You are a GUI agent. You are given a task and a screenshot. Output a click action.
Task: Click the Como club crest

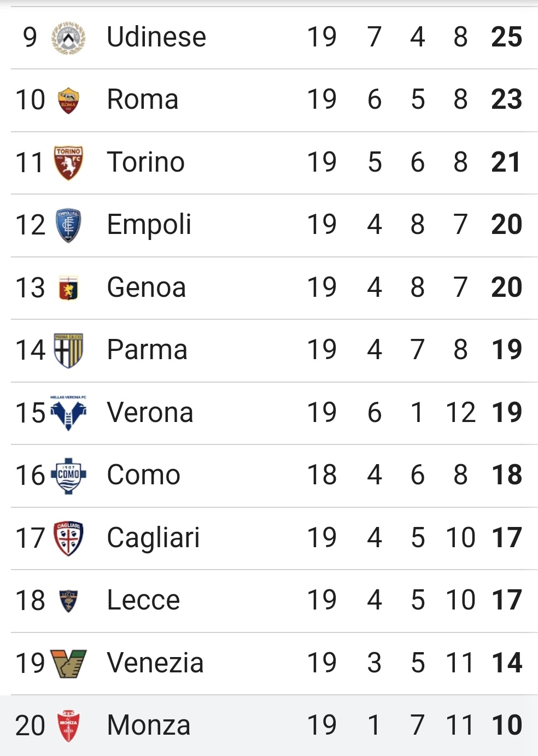point(68,476)
